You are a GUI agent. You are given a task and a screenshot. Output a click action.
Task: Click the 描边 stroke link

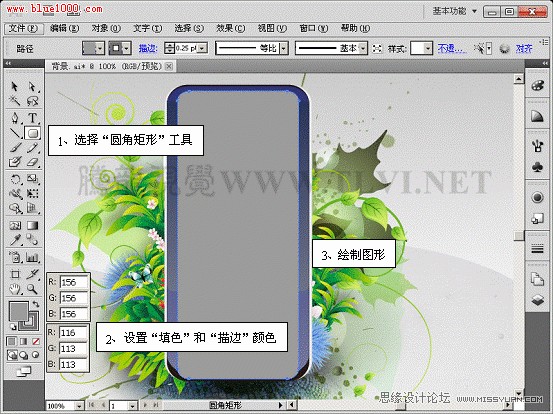pyautogui.click(x=148, y=49)
